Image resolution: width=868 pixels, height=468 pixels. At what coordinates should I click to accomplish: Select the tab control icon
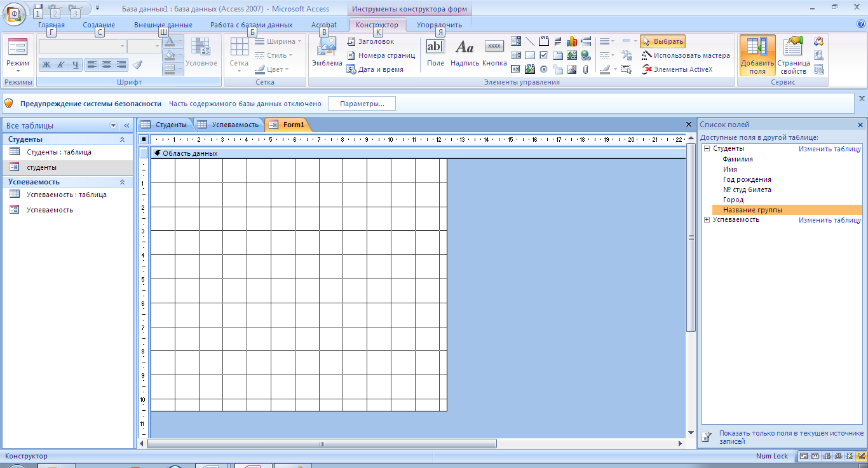point(558,55)
